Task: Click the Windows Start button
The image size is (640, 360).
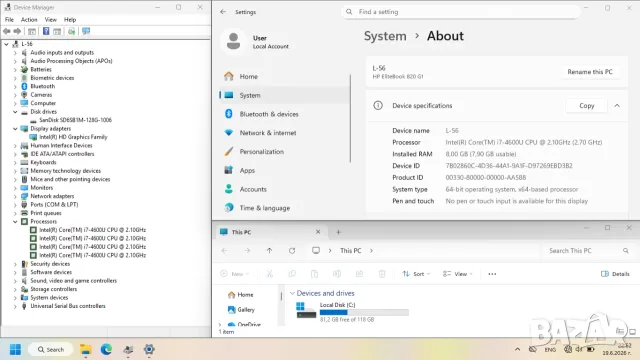Action: 16,349
